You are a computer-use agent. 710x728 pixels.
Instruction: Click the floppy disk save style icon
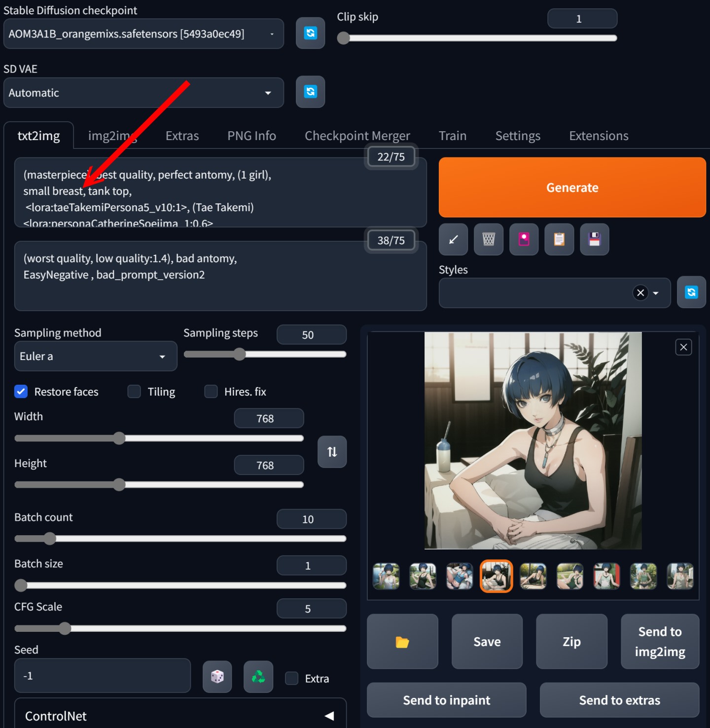point(594,240)
